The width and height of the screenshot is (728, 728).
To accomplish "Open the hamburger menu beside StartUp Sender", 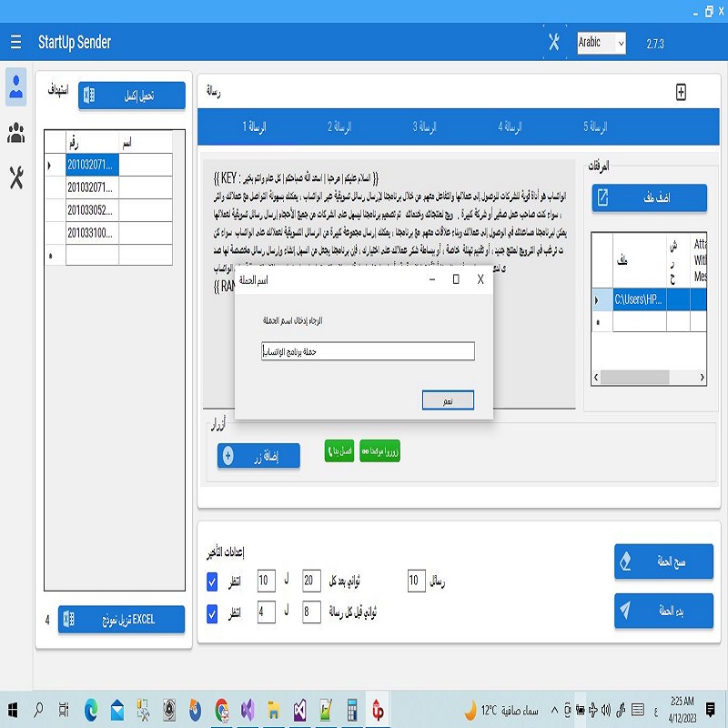I will (x=15, y=42).
